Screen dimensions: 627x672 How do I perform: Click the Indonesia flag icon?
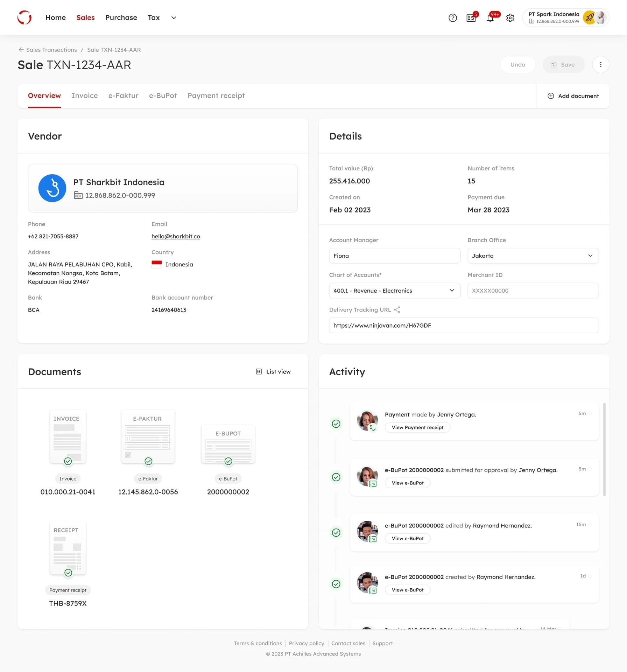(157, 264)
